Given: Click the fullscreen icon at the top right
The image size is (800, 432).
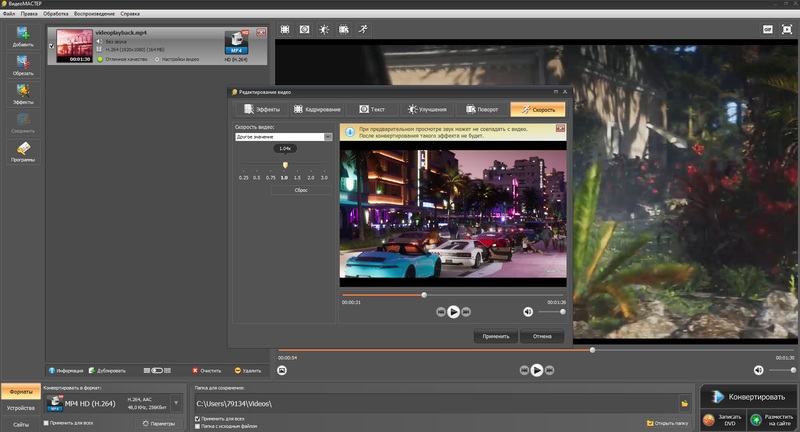Looking at the screenshot, I should [x=787, y=30].
